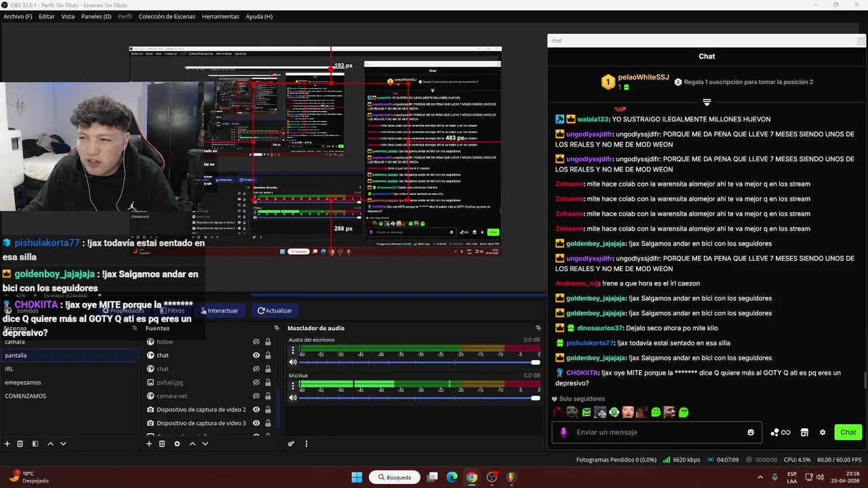Open the channel points infinity icon
The width and height of the screenshot is (868, 488).
click(x=781, y=432)
